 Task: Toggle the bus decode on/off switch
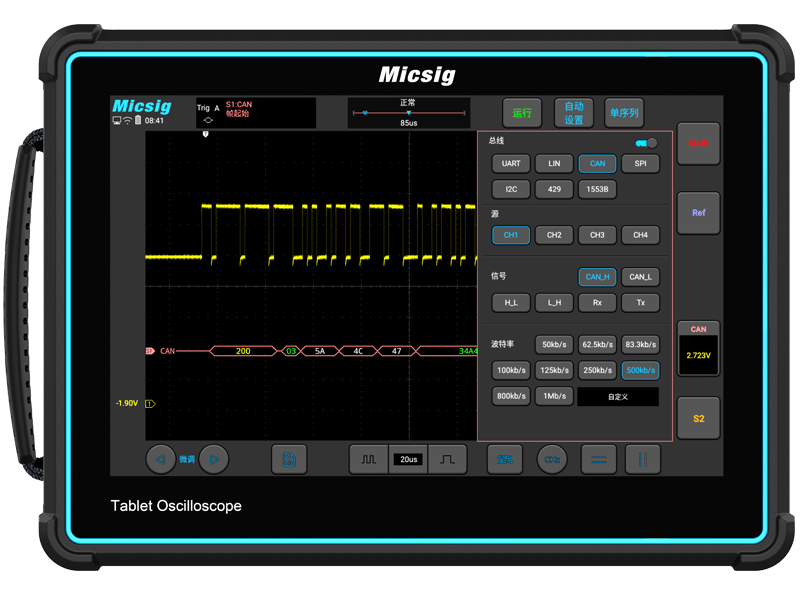pos(646,143)
